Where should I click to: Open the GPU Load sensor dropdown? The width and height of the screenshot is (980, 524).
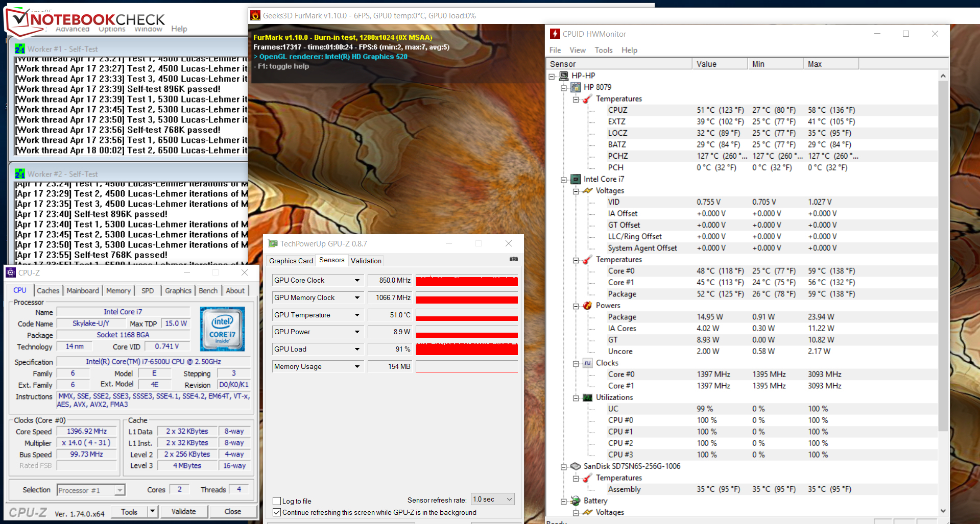click(357, 349)
